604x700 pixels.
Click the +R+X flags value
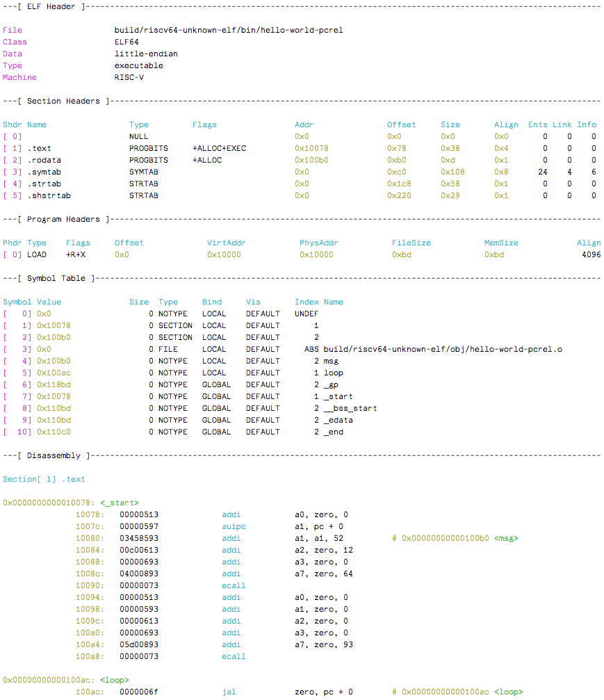(x=76, y=255)
